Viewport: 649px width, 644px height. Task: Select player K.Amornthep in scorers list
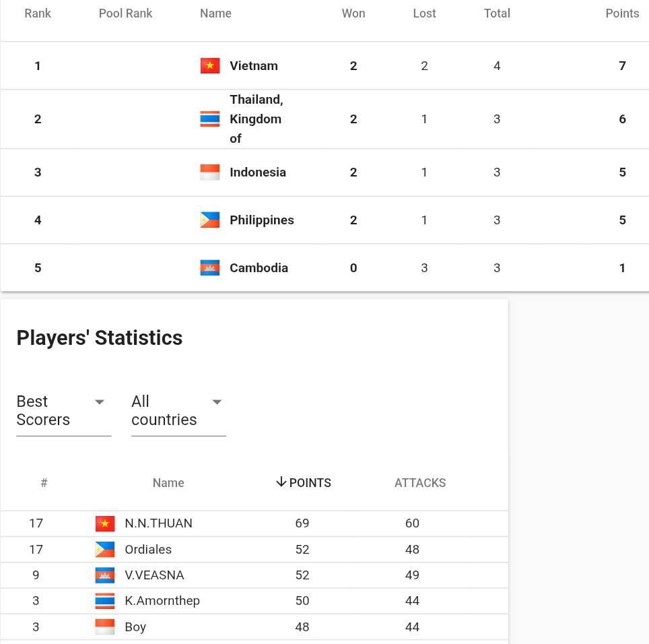pos(162,601)
